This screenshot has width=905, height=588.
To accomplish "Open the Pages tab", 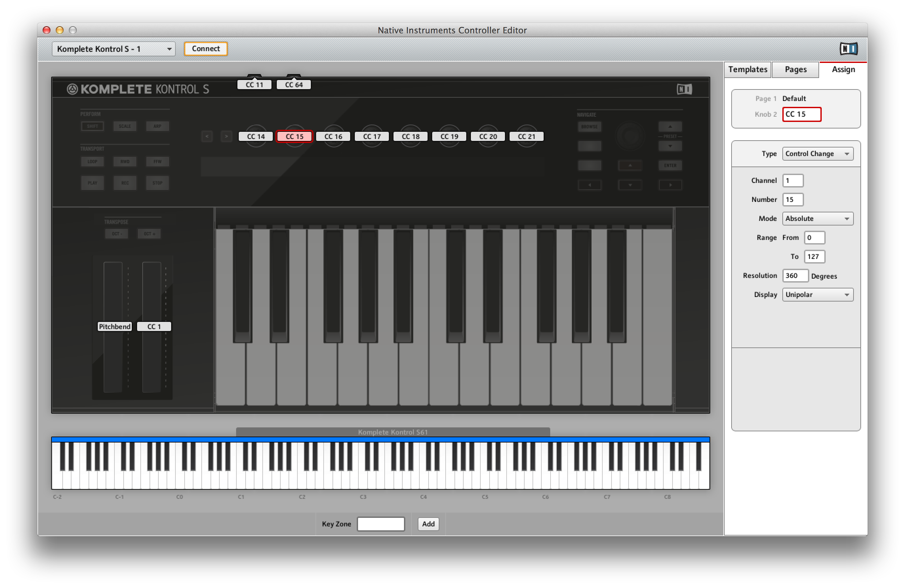I will click(x=795, y=69).
